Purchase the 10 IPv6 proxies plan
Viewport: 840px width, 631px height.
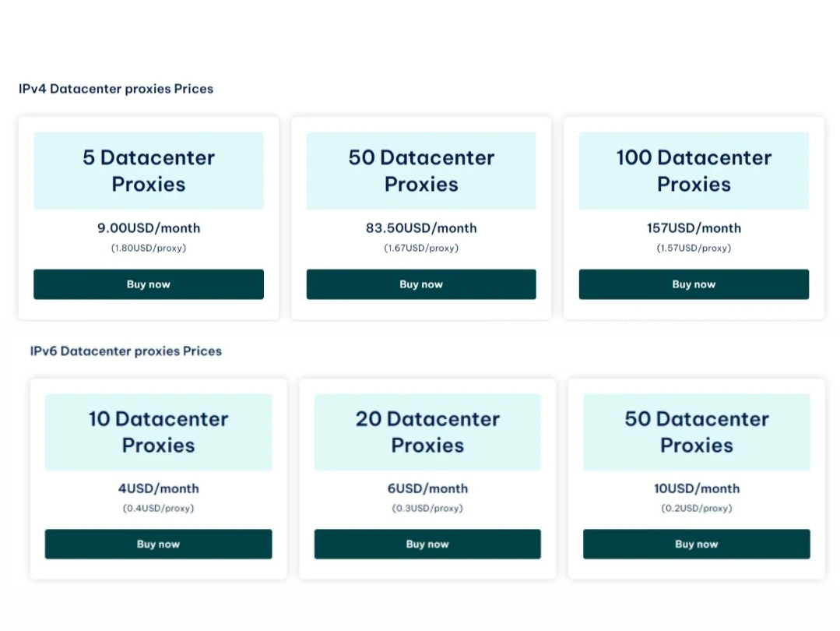(x=158, y=544)
